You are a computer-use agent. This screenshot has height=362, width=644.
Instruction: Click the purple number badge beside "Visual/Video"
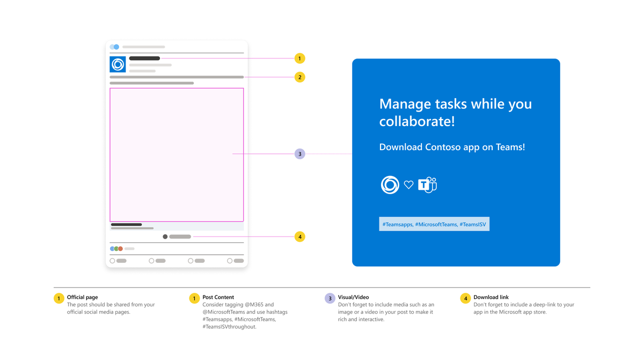[x=330, y=298]
